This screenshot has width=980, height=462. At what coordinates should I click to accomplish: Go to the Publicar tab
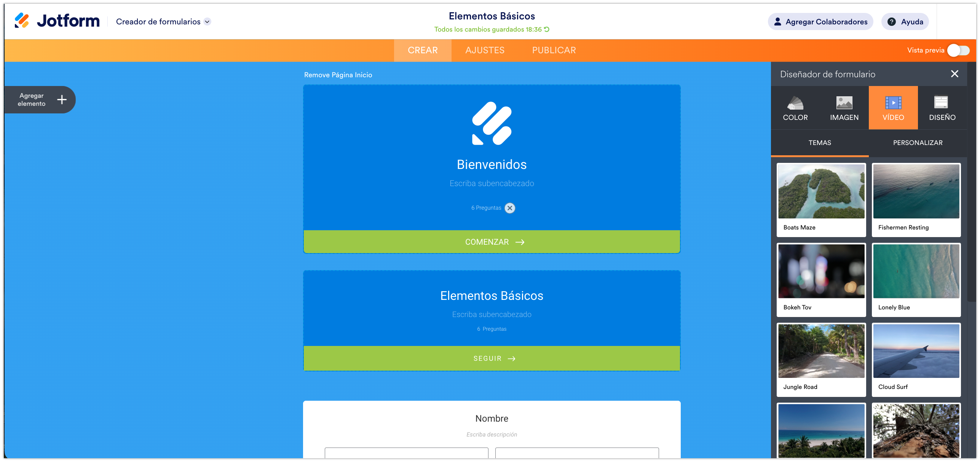[x=554, y=50]
